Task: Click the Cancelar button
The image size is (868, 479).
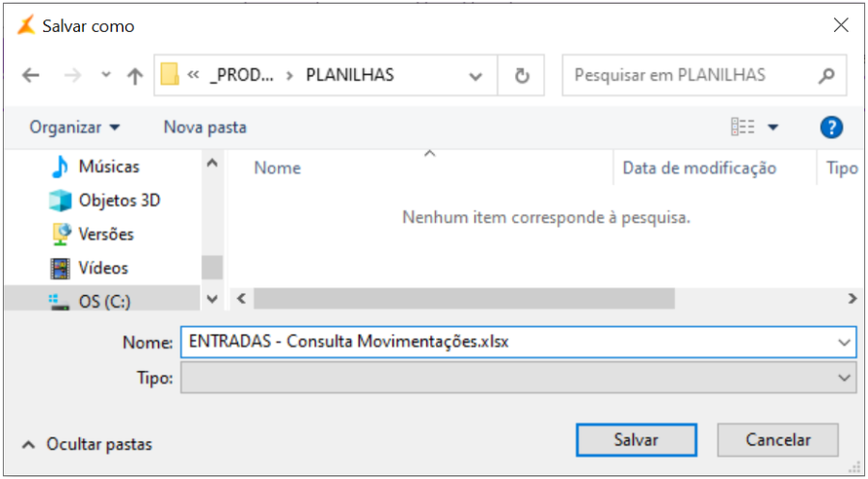Action: pyautogui.click(x=777, y=439)
